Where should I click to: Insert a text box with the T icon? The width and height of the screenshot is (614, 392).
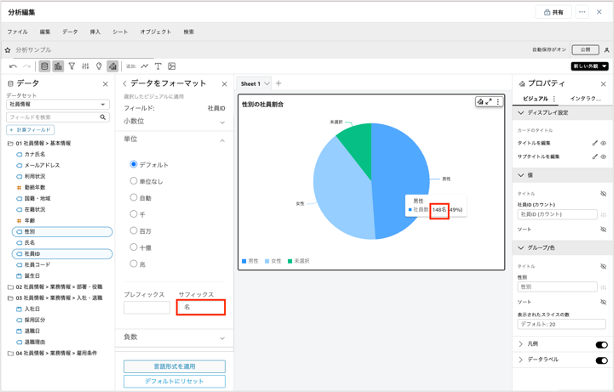(158, 66)
